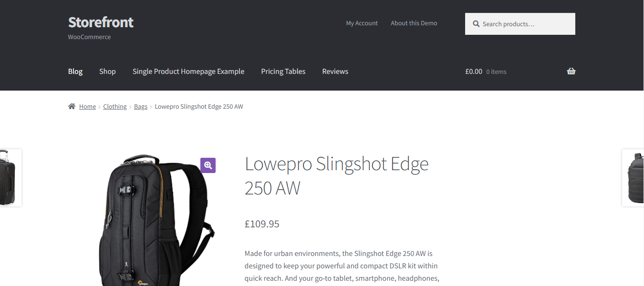Open the About this Demo link
The height and width of the screenshot is (286, 644).
coord(414,23)
